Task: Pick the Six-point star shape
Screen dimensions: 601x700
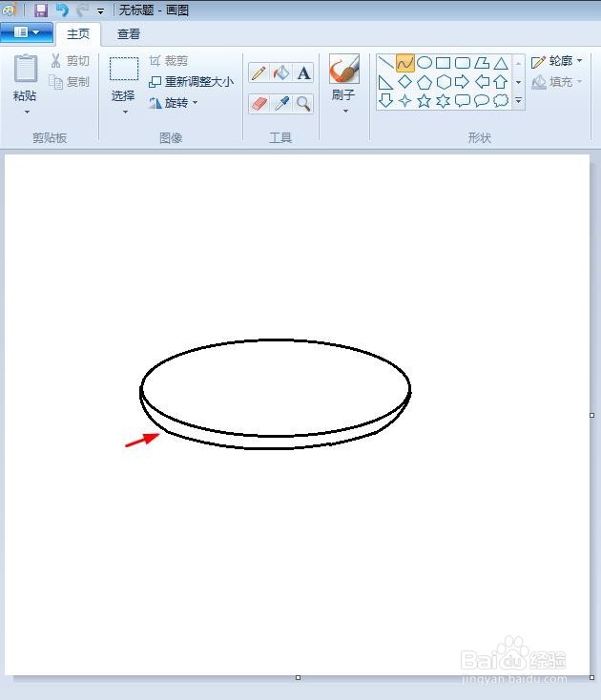Action: coord(443,101)
